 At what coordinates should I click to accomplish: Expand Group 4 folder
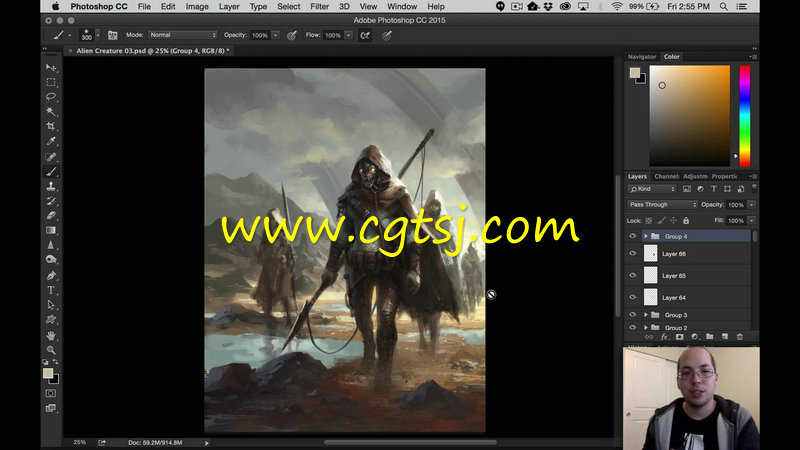645,236
